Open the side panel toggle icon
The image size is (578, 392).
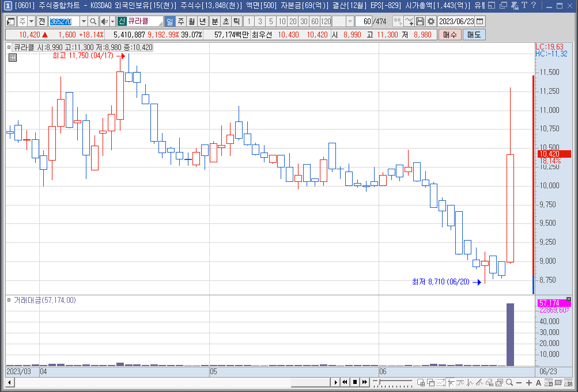click(11, 22)
